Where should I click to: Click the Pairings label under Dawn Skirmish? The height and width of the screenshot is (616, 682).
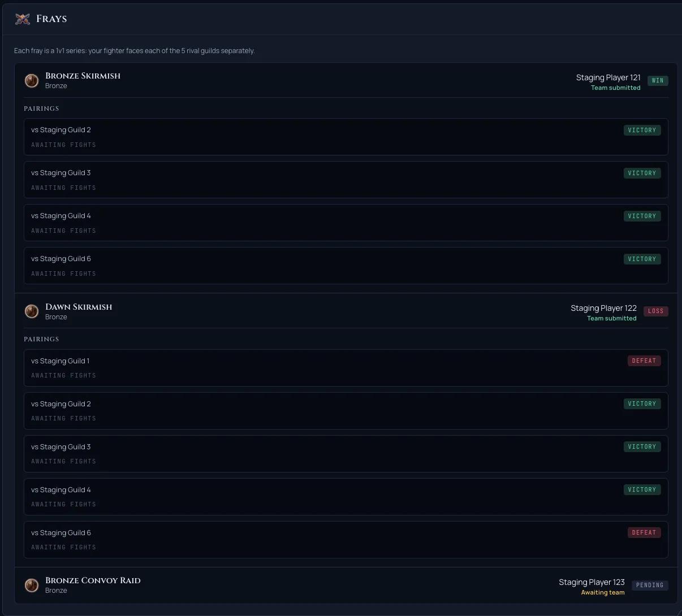pos(41,339)
